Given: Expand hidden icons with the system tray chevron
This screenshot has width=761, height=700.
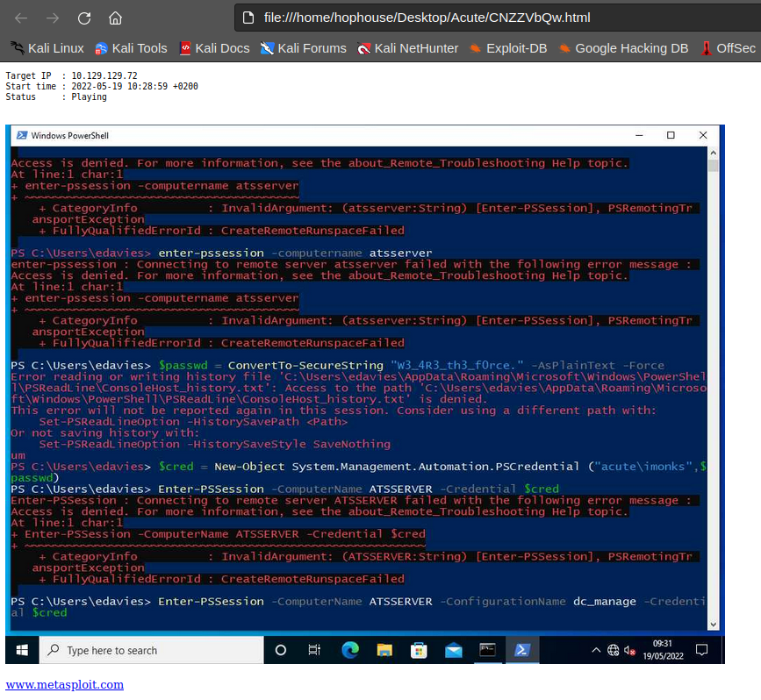Looking at the screenshot, I should [596, 649].
